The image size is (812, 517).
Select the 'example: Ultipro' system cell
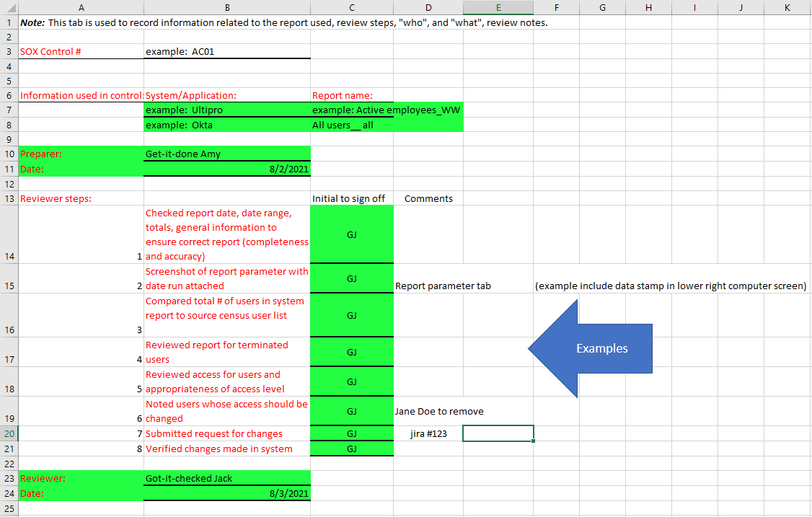click(227, 110)
